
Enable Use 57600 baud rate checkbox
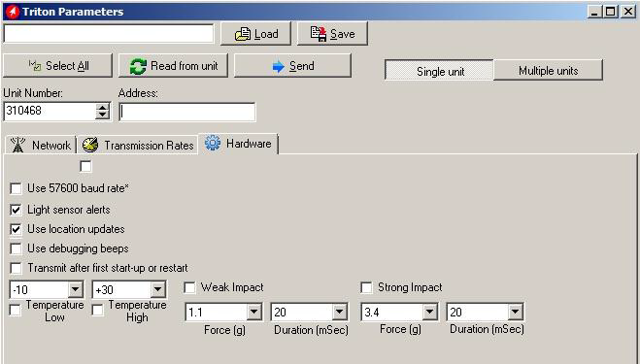tap(16, 188)
